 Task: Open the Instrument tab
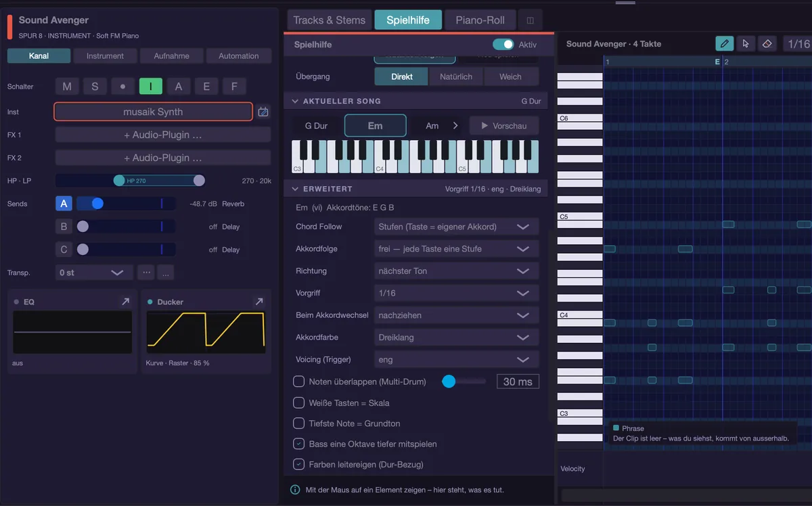[x=105, y=56]
